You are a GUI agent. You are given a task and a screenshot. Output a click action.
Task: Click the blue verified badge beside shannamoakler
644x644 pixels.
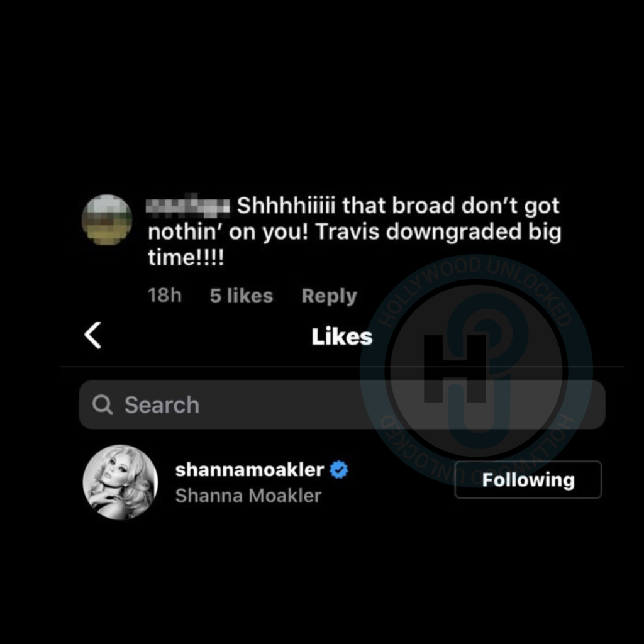pyautogui.click(x=339, y=470)
